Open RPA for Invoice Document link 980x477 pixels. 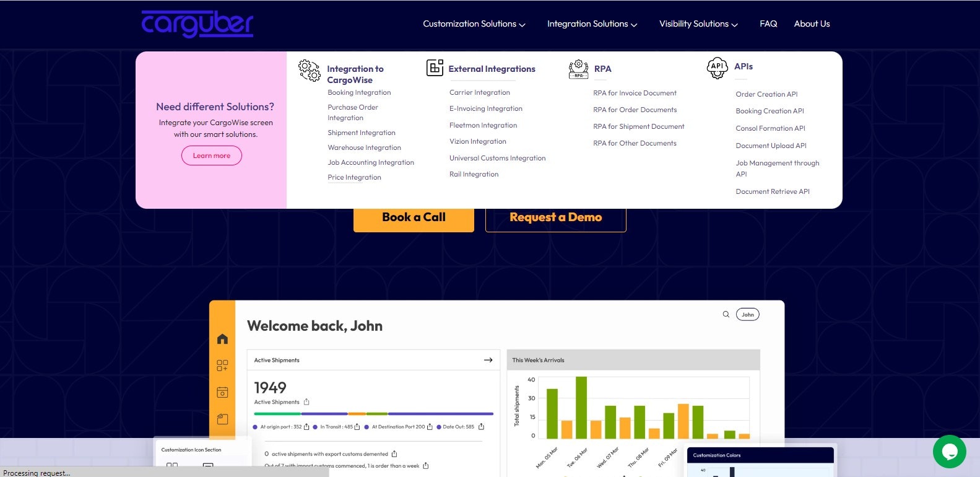point(635,93)
